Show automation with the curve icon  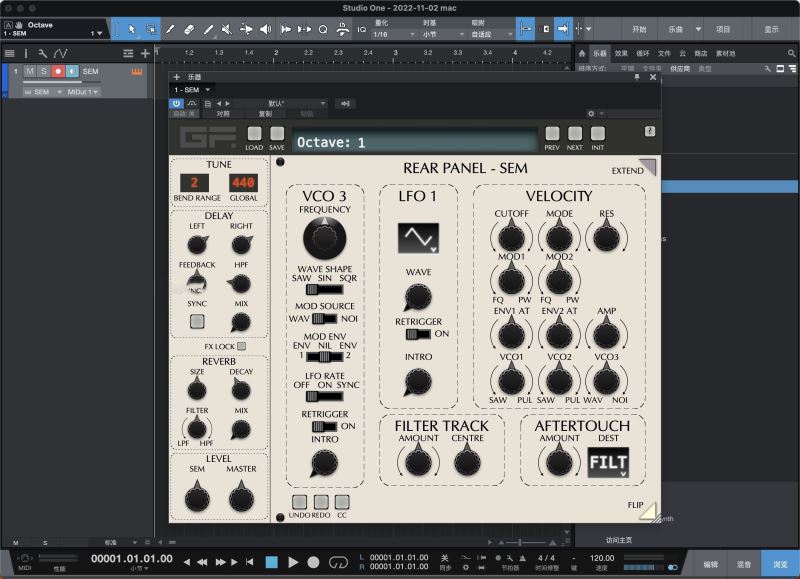coord(61,53)
